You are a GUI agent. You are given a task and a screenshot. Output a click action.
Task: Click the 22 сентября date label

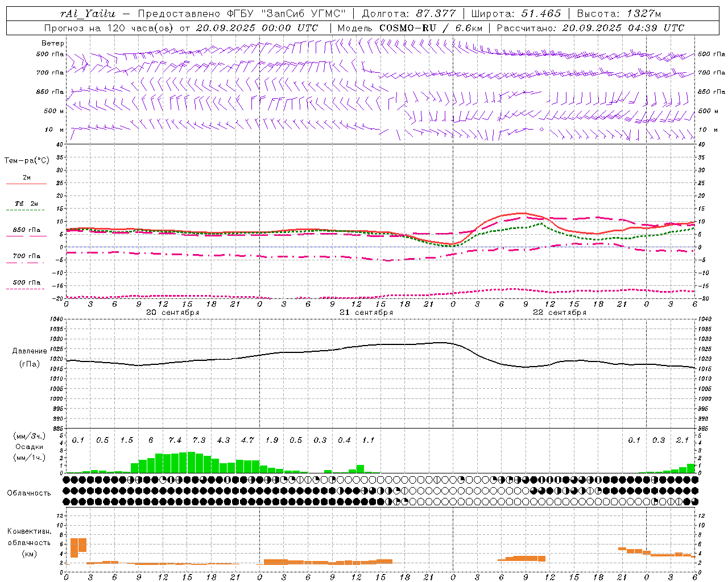560,312
